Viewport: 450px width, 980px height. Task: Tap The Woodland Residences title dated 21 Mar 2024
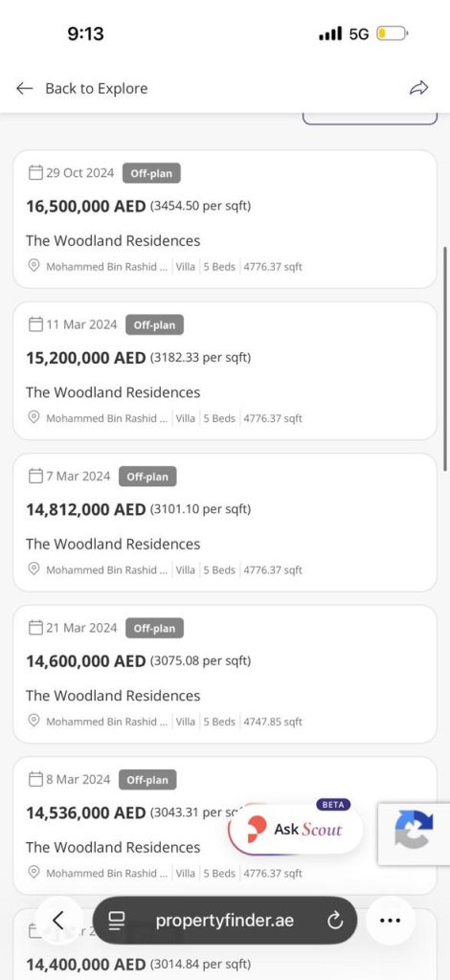[113, 696]
